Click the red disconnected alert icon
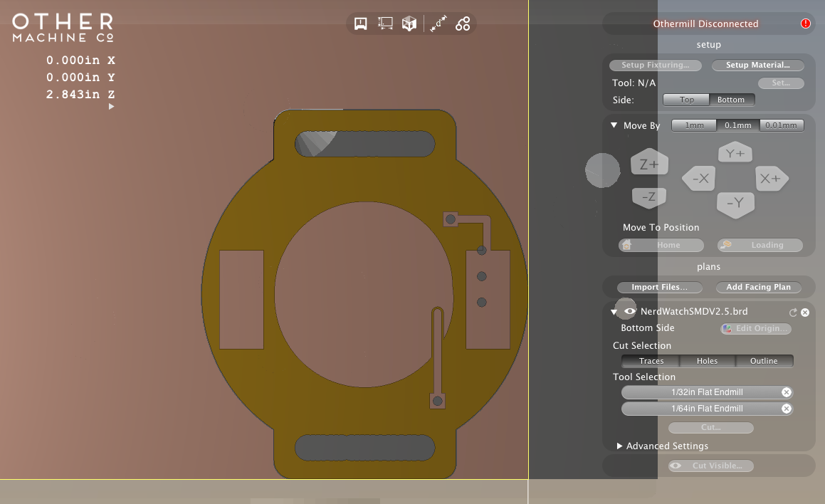Image resolution: width=825 pixels, height=504 pixels. click(x=806, y=23)
